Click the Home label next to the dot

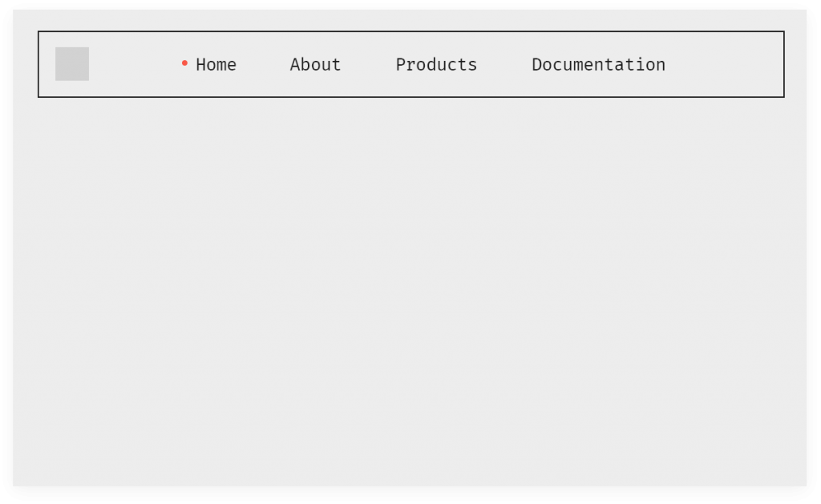point(216,65)
